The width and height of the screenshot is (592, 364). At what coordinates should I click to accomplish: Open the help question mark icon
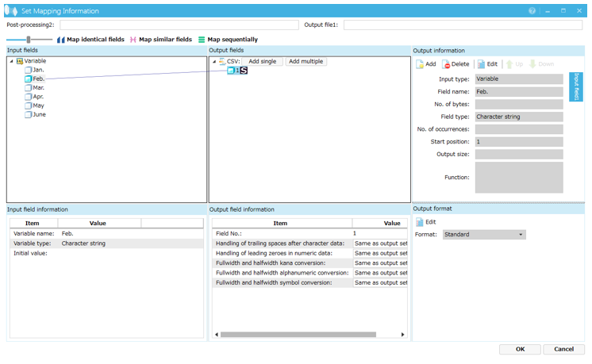[532, 11]
